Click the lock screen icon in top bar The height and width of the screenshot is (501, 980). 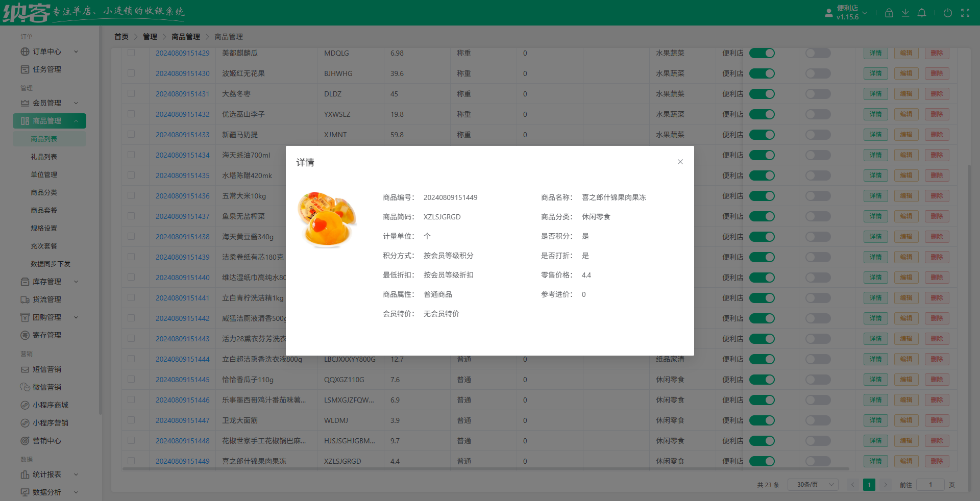pos(889,13)
